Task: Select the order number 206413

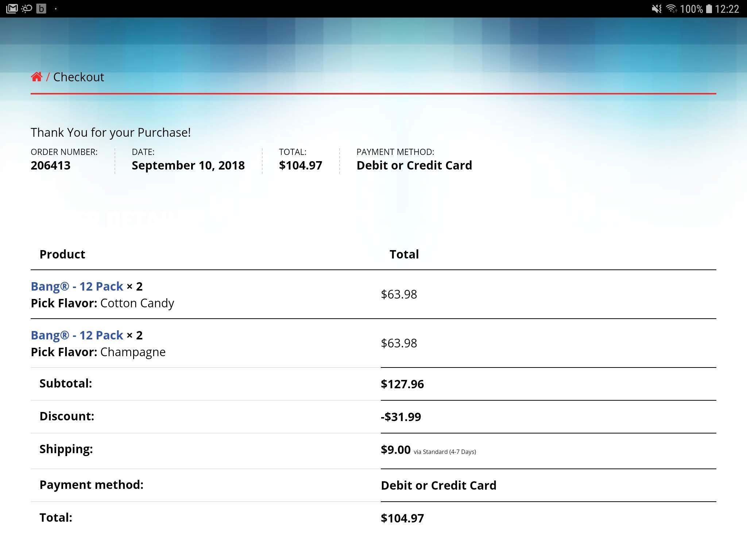Action: tap(51, 166)
